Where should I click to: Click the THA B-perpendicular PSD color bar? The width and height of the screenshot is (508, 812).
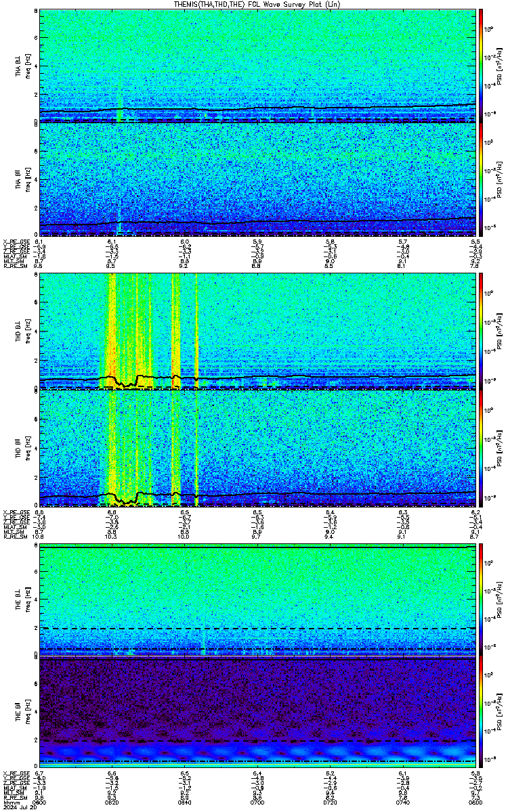481,66
